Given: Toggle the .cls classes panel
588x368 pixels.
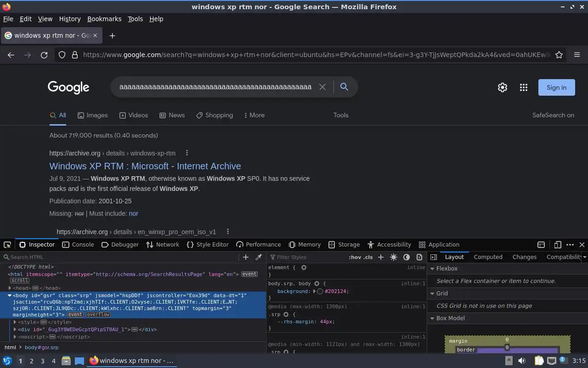Looking at the screenshot, I should tap(368, 257).
